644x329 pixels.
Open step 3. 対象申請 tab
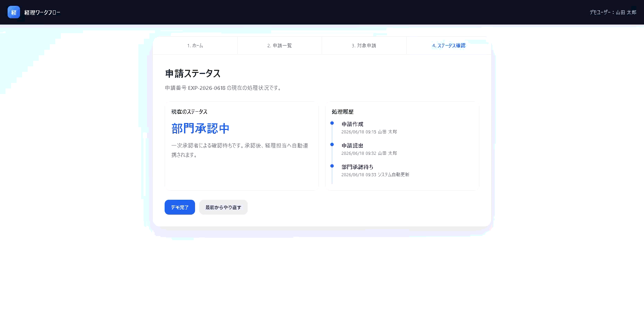(x=364, y=46)
